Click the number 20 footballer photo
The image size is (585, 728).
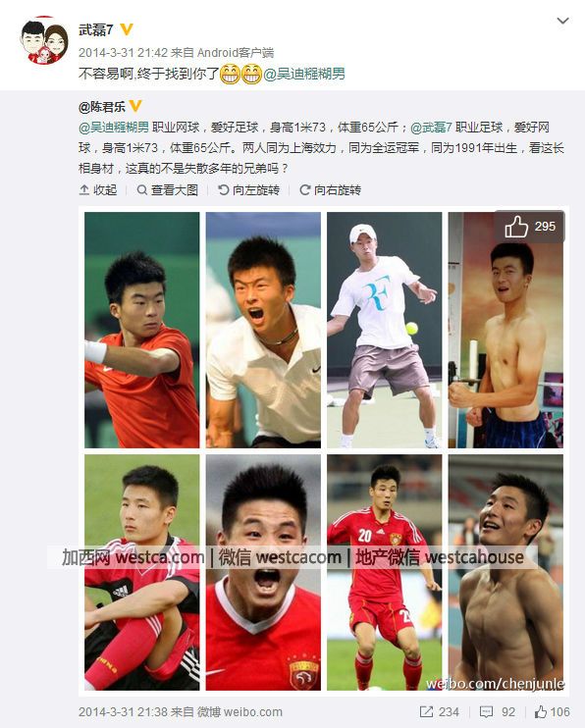pos(384,572)
